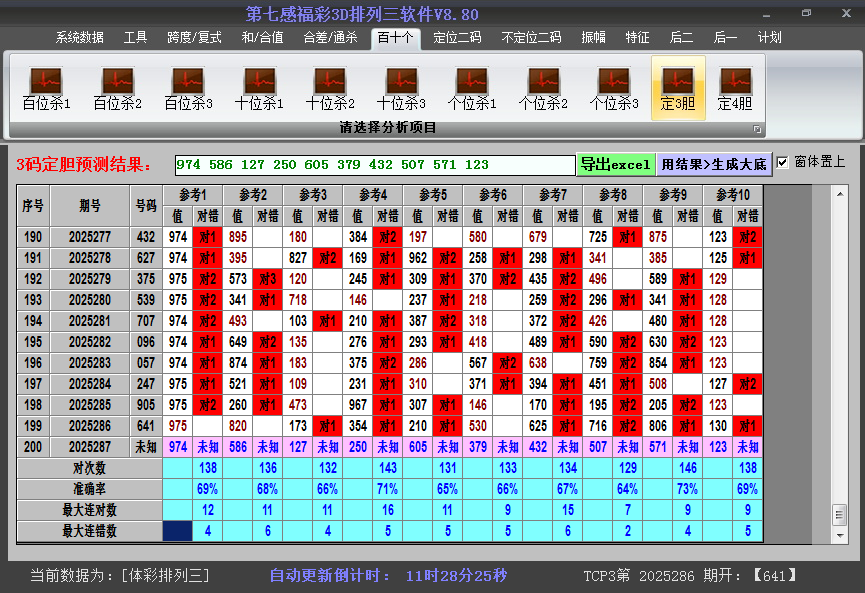
Task: Select the 百位杀1 analysis icon
Action: 44,82
